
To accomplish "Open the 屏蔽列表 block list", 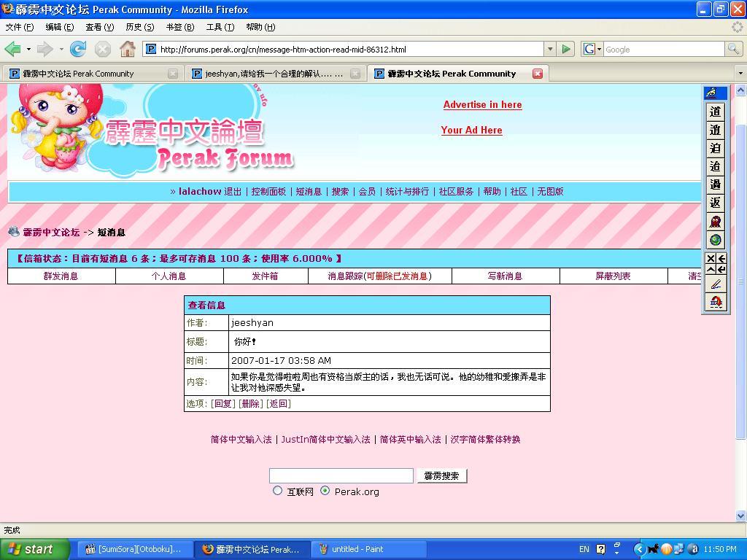I will pos(613,276).
